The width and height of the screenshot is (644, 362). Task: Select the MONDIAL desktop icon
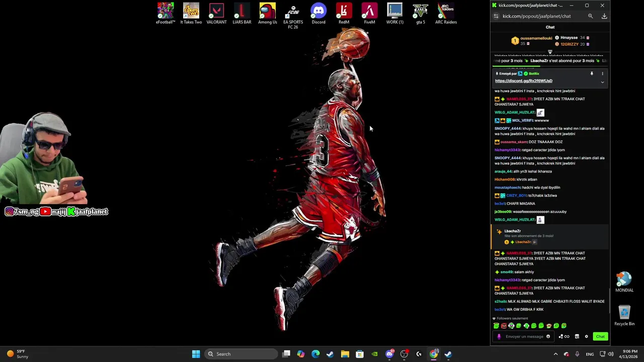click(x=624, y=282)
